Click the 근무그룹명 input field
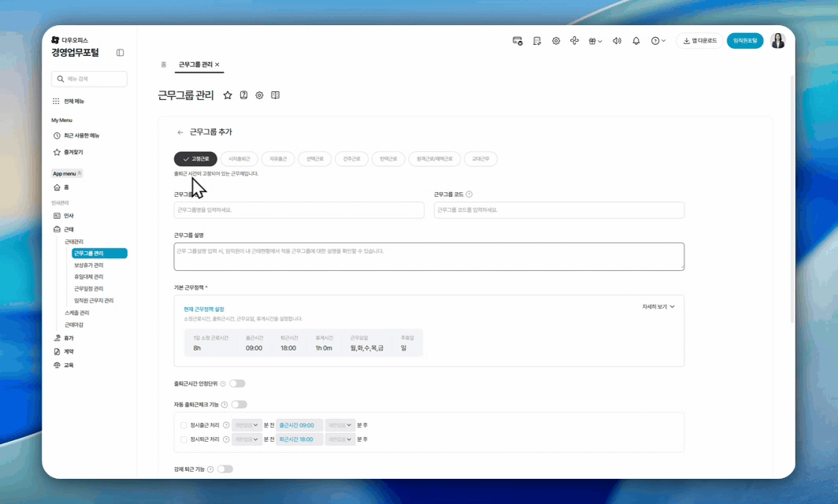The height and width of the screenshot is (504, 838). click(298, 210)
